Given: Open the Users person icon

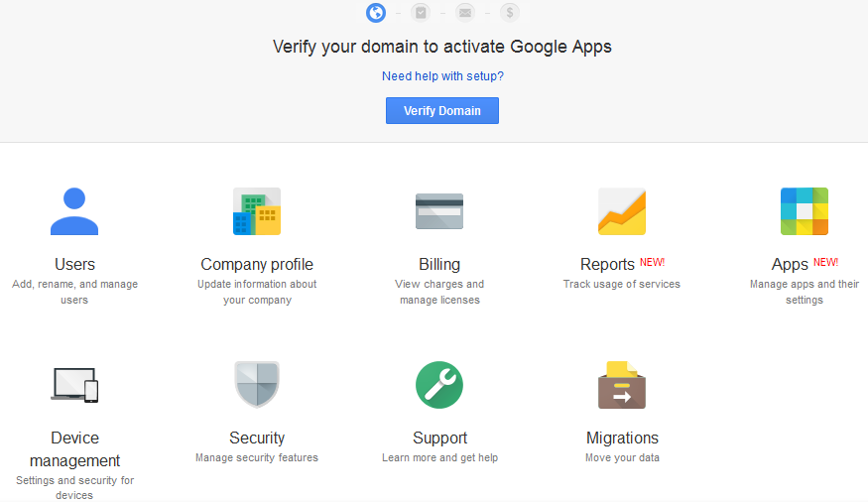Looking at the screenshot, I should point(74,211).
